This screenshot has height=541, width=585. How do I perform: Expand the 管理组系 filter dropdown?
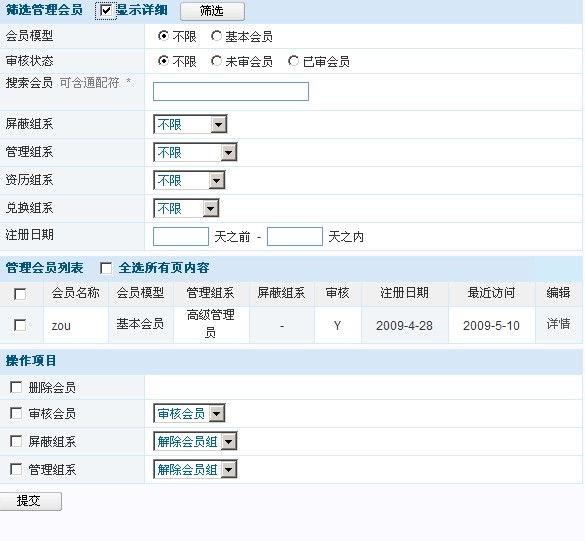pyautogui.click(x=195, y=152)
